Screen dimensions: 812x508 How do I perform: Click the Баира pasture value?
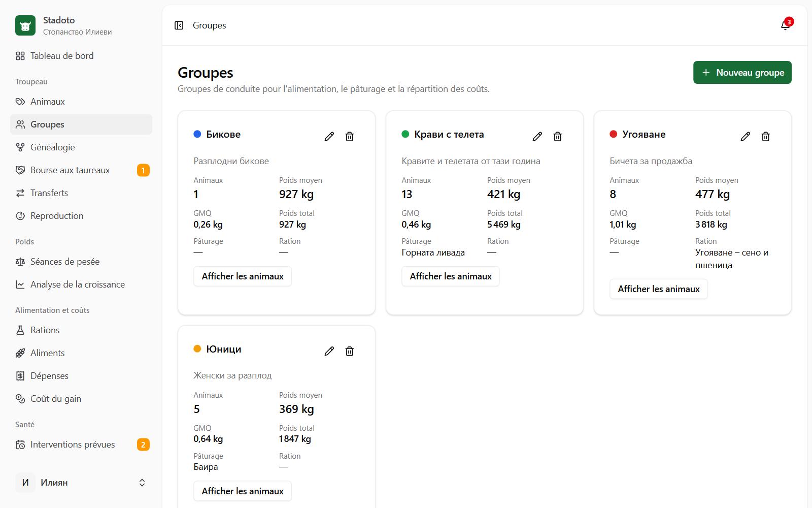(206, 467)
